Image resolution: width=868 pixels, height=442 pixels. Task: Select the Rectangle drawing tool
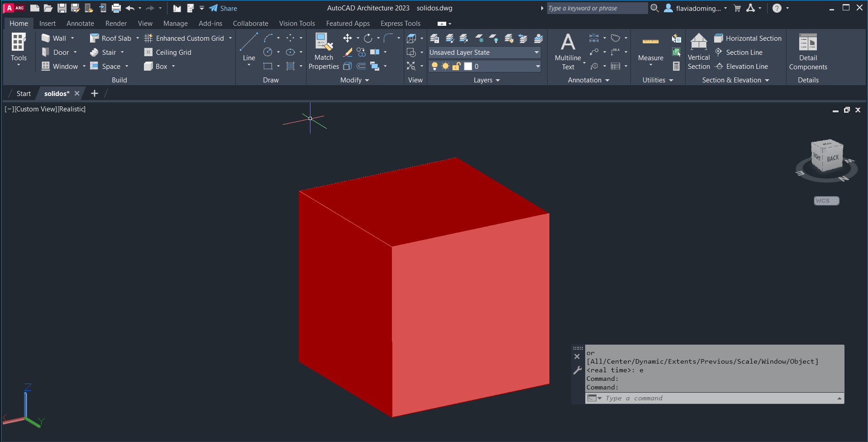coord(268,66)
